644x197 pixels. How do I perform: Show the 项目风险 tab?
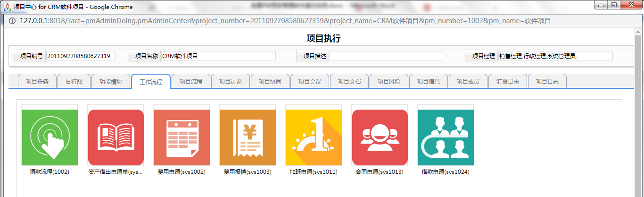point(389,81)
